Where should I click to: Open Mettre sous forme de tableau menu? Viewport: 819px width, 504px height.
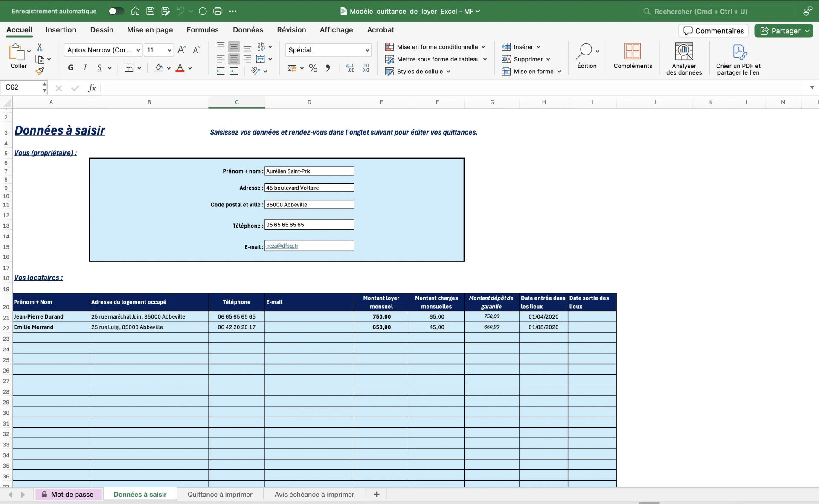click(x=436, y=59)
